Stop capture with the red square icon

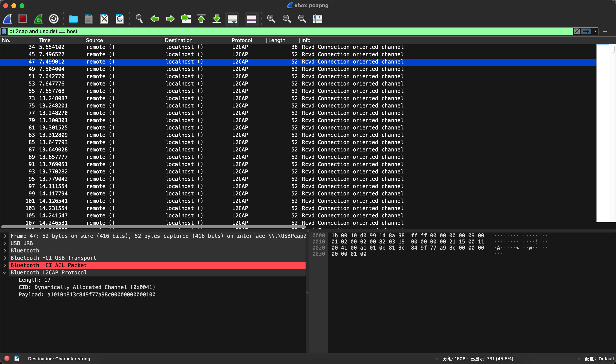click(23, 19)
